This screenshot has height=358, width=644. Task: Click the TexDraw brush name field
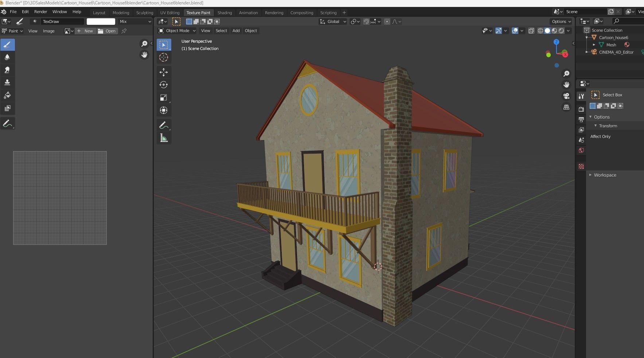62,22
